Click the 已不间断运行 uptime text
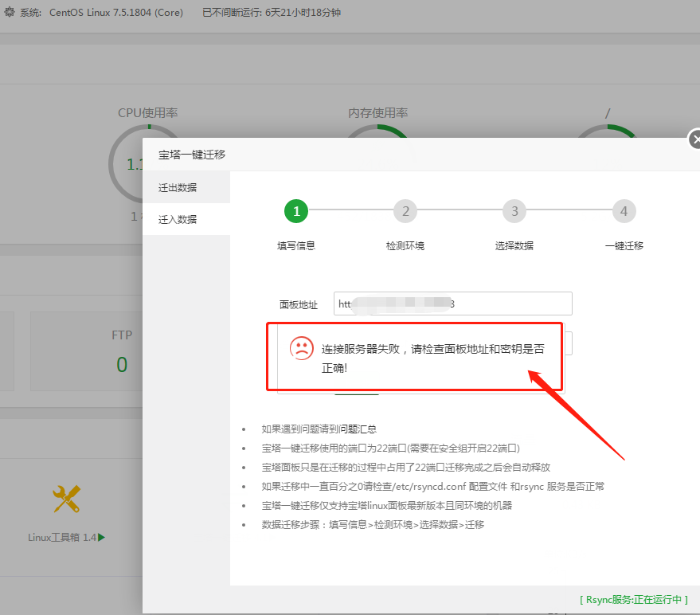 272,13
